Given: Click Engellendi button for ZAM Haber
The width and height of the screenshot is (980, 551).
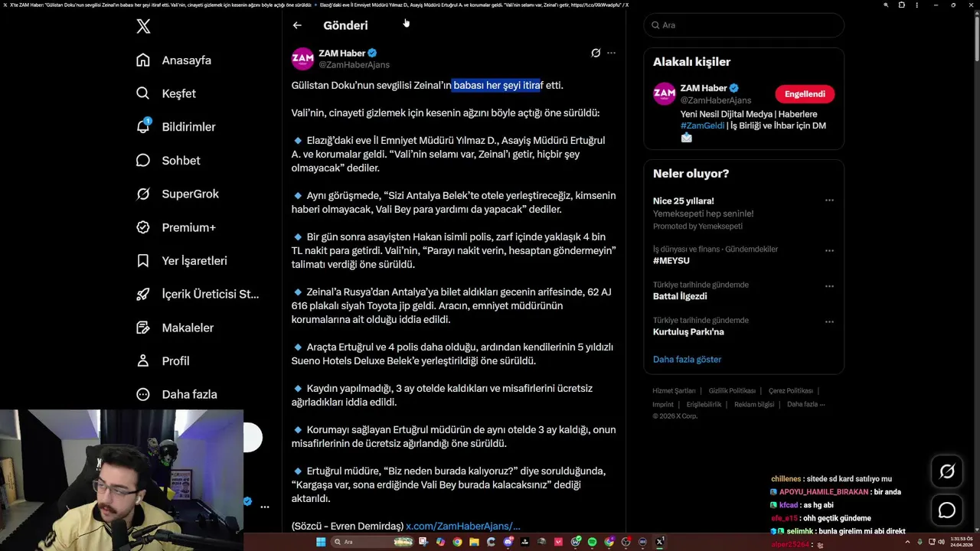Looking at the screenshot, I should point(805,94).
